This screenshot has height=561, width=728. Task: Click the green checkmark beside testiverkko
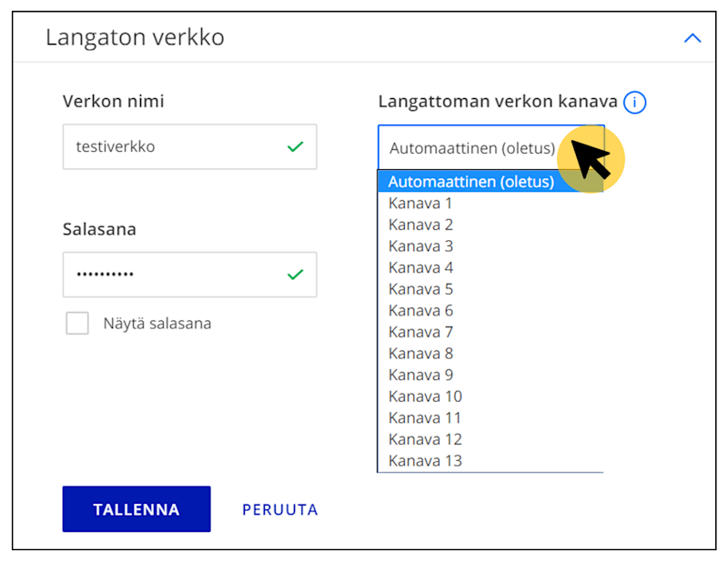click(295, 145)
